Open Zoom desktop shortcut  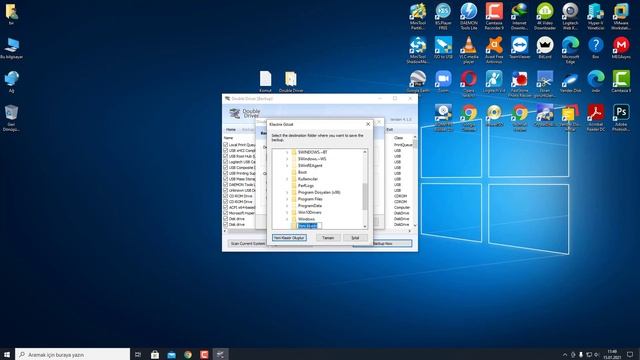tap(443, 81)
